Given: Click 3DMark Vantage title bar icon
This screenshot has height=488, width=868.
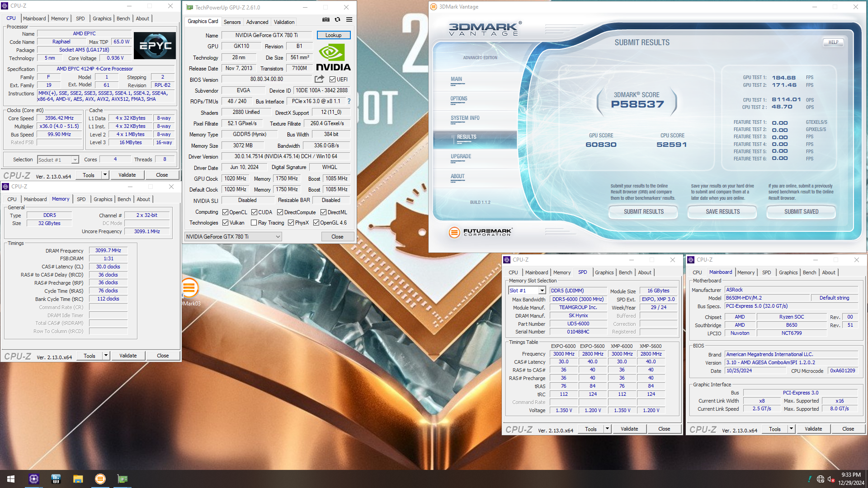Looking at the screenshot, I should point(434,7).
